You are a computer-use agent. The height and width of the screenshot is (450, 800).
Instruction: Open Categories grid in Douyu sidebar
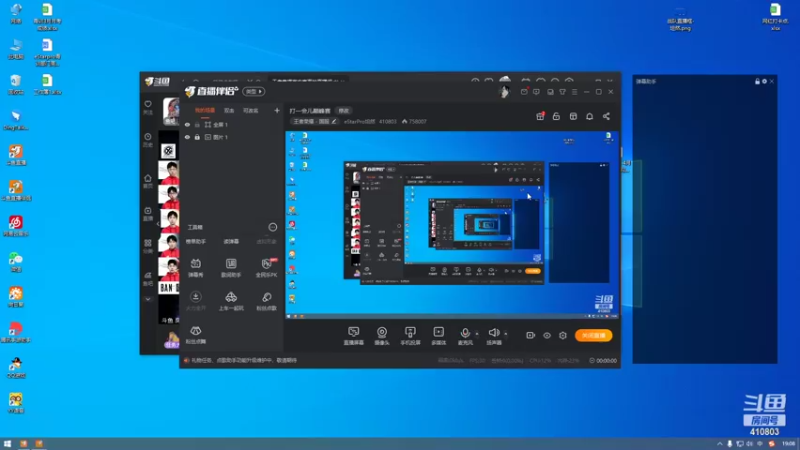coord(148,246)
